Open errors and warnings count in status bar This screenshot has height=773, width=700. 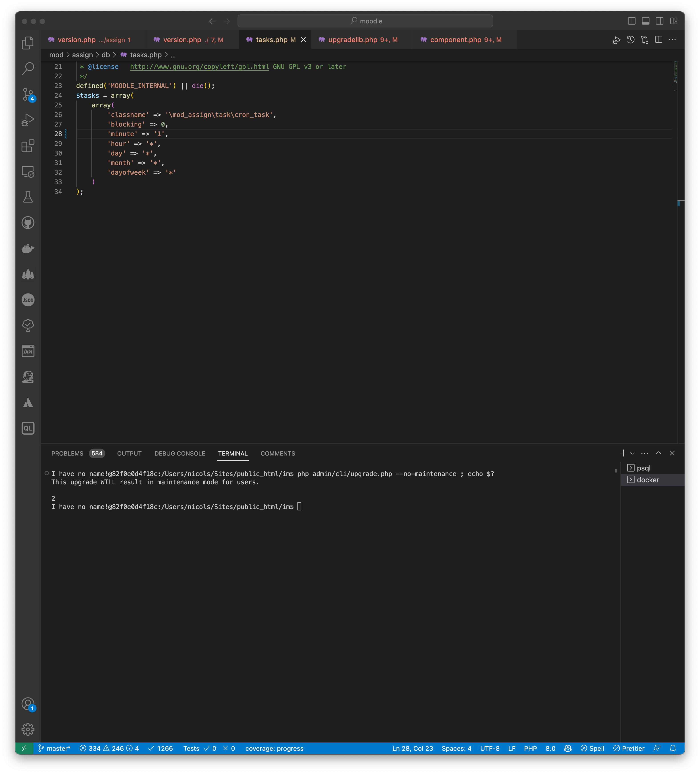[x=109, y=748]
